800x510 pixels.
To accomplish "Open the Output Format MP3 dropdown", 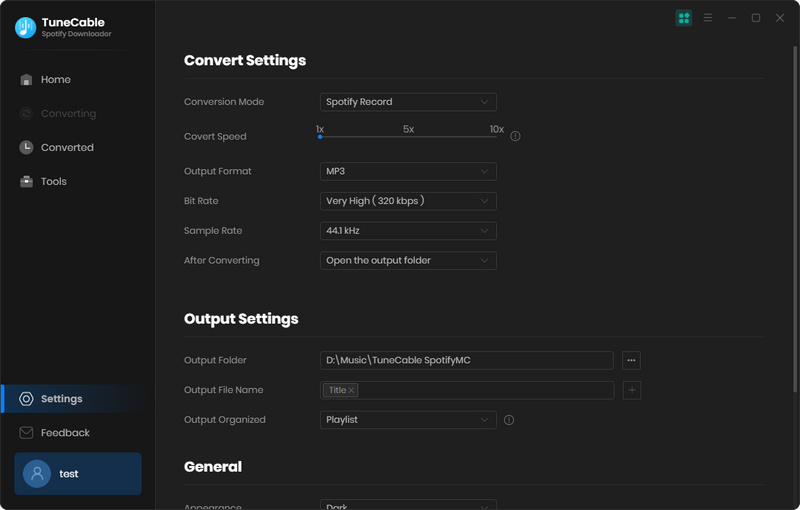I will click(x=408, y=171).
